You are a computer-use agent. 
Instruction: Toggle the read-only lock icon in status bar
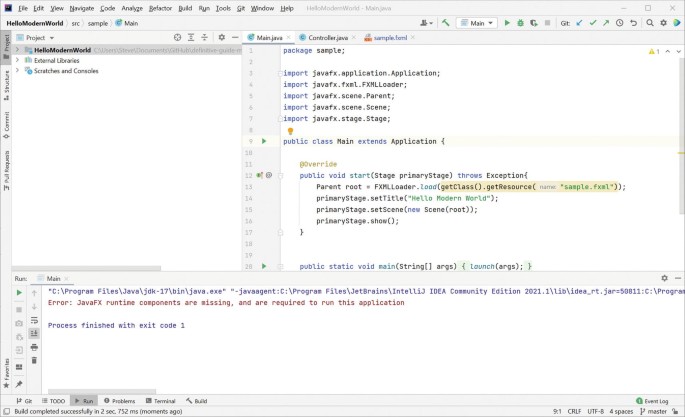(x=675, y=411)
